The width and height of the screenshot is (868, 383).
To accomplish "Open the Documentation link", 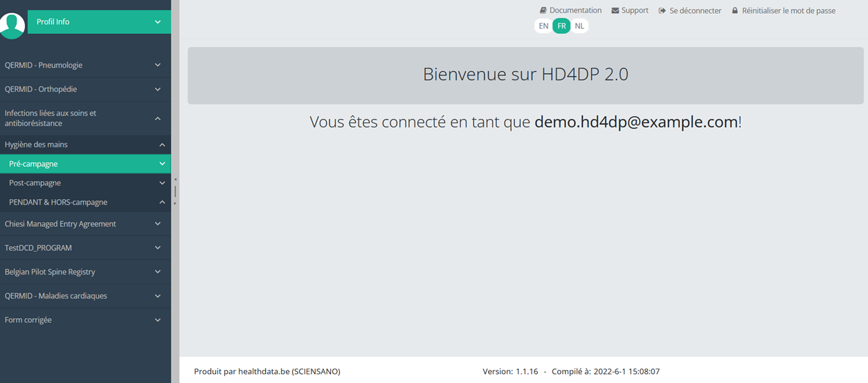I will (575, 10).
